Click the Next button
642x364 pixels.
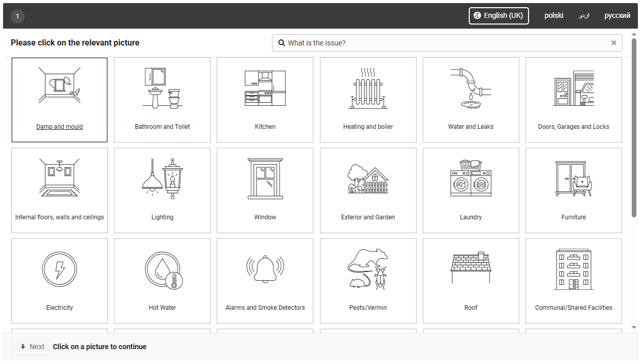pyautogui.click(x=31, y=347)
